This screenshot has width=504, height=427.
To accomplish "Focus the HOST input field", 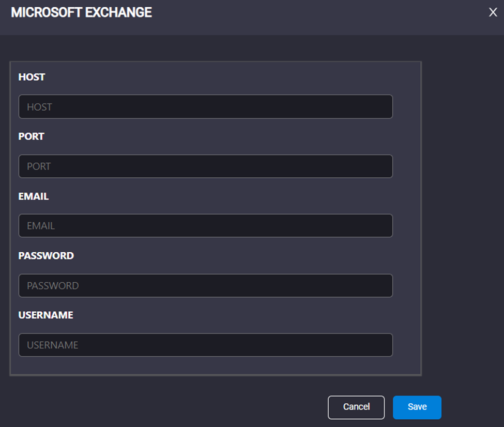I will [205, 106].
